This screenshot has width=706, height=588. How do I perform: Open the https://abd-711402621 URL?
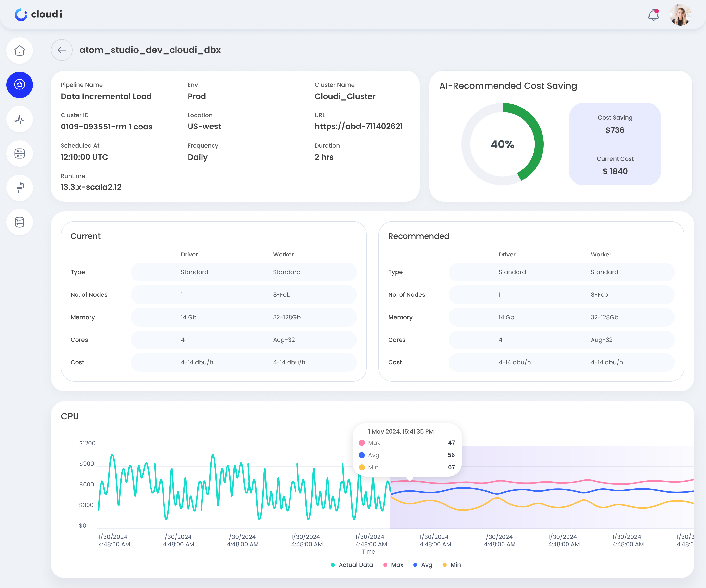pyautogui.click(x=358, y=127)
